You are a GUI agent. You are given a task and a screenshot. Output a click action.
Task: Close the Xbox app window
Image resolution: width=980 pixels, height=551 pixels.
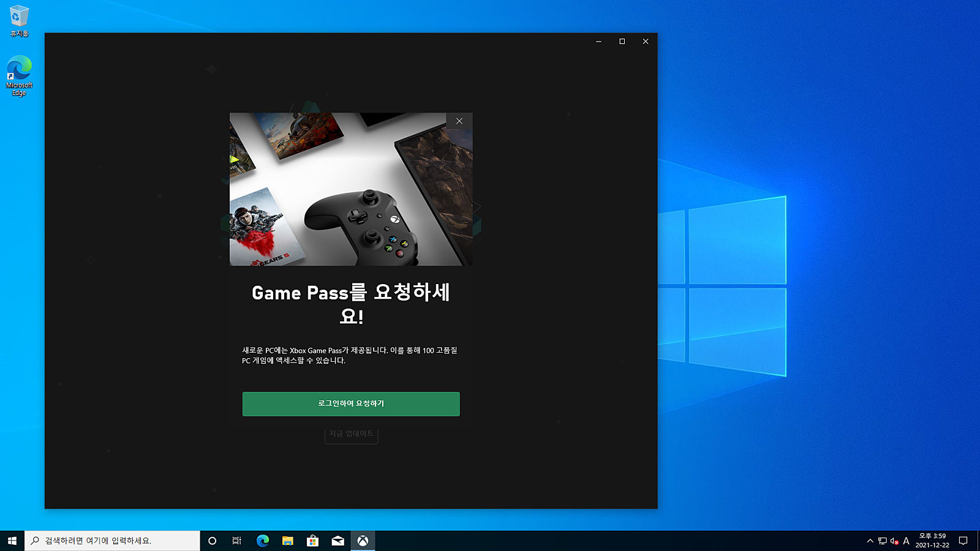(646, 42)
